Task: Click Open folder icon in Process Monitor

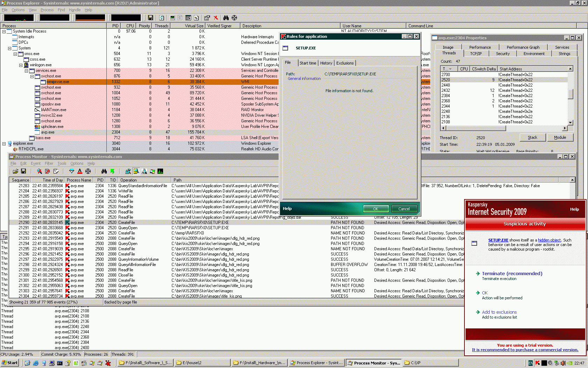Action: point(15,171)
